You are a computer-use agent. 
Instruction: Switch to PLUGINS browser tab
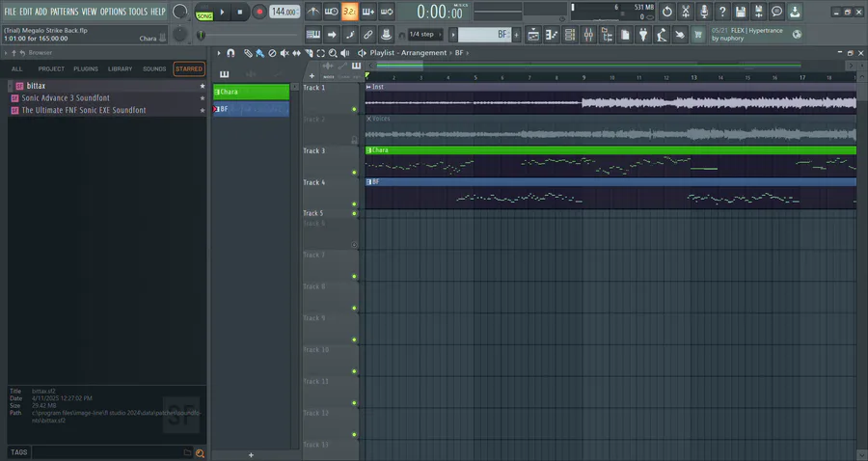[86, 69]
